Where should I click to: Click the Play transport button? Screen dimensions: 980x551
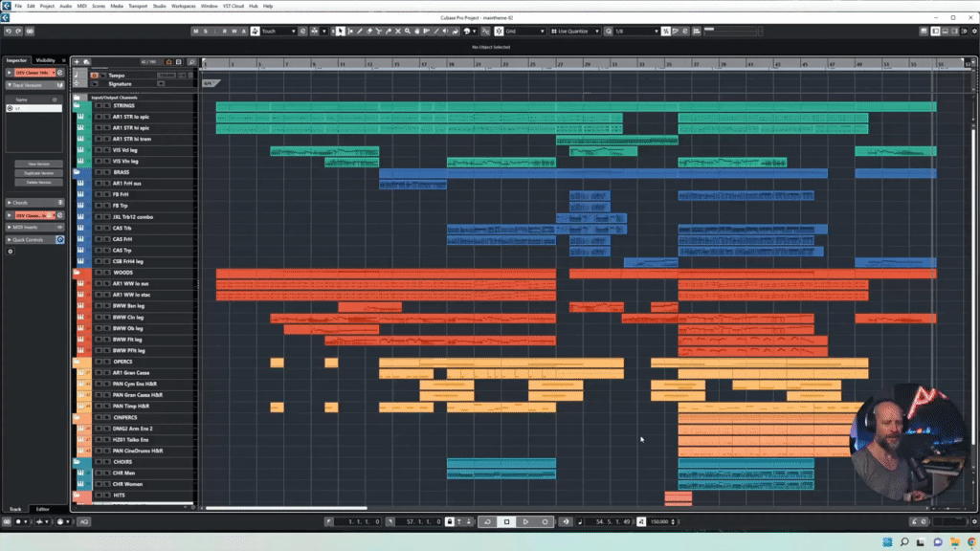[x=526, y=521]
